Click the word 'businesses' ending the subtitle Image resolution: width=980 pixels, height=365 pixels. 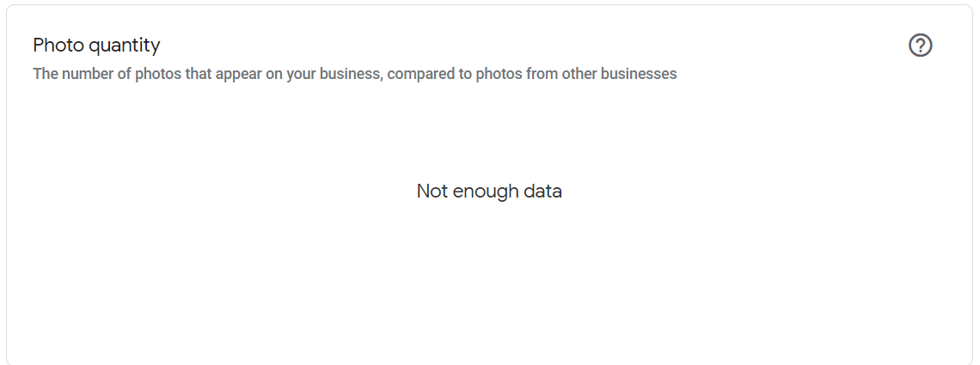point(639,74)
